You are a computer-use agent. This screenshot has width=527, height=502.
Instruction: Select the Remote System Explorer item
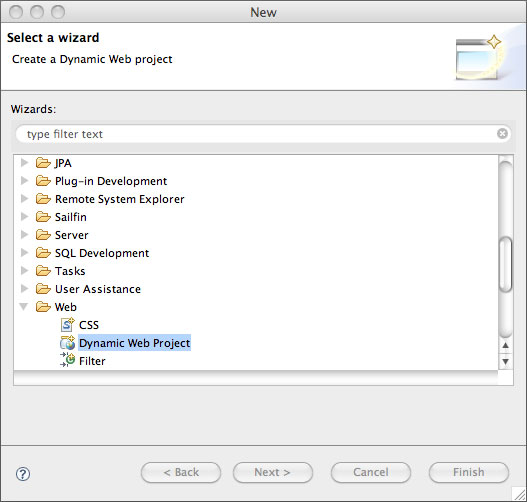[120, 199]
